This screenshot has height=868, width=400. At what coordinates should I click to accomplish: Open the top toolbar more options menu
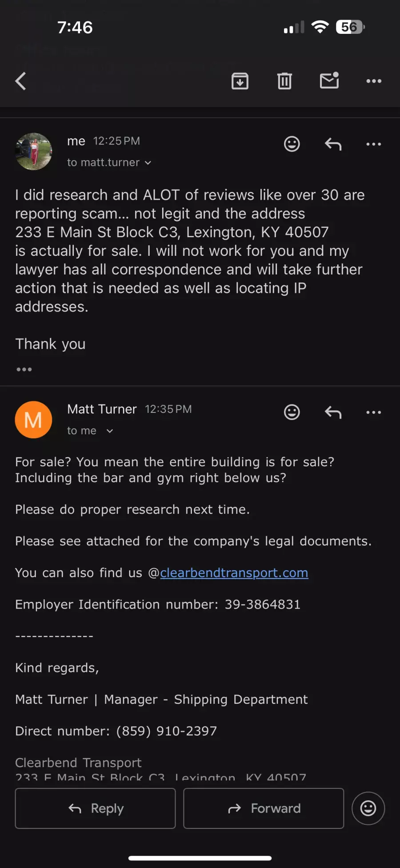coord(374,81)
